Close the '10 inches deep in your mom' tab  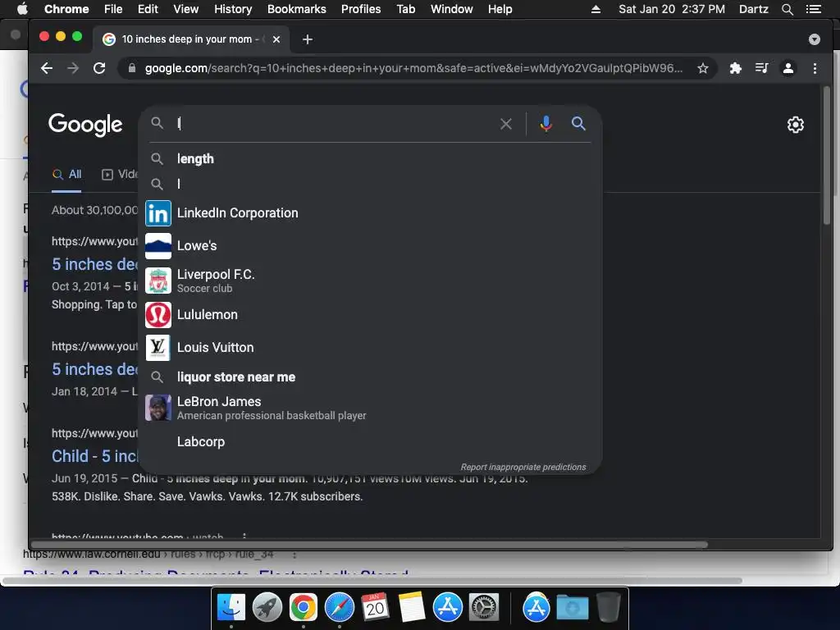click(276, 39)
